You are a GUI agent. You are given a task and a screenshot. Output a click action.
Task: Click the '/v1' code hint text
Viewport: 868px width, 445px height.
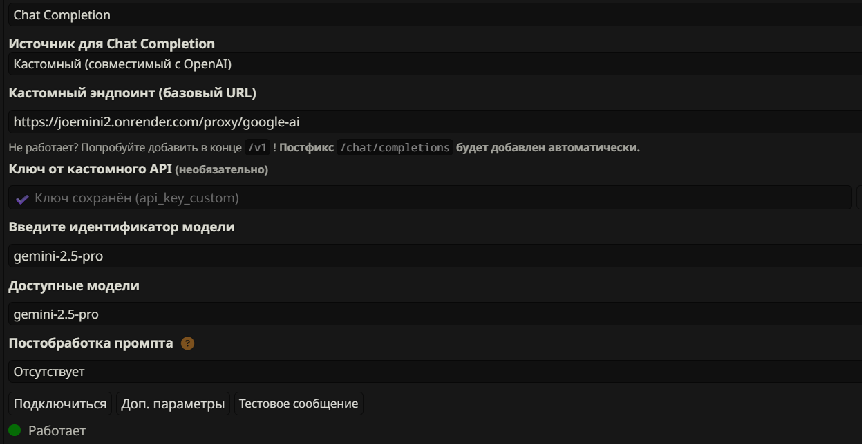(257, 148)
